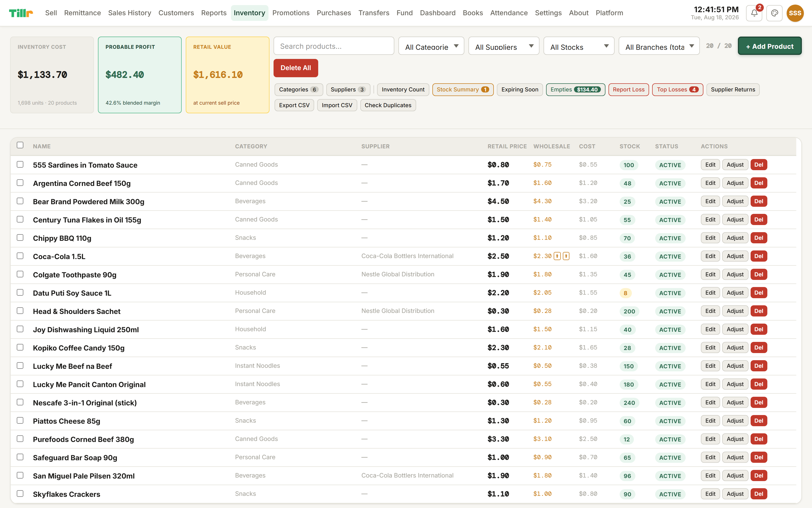Click the ACTIVE status on Safeguard Bar Soap row

(670, 458)
